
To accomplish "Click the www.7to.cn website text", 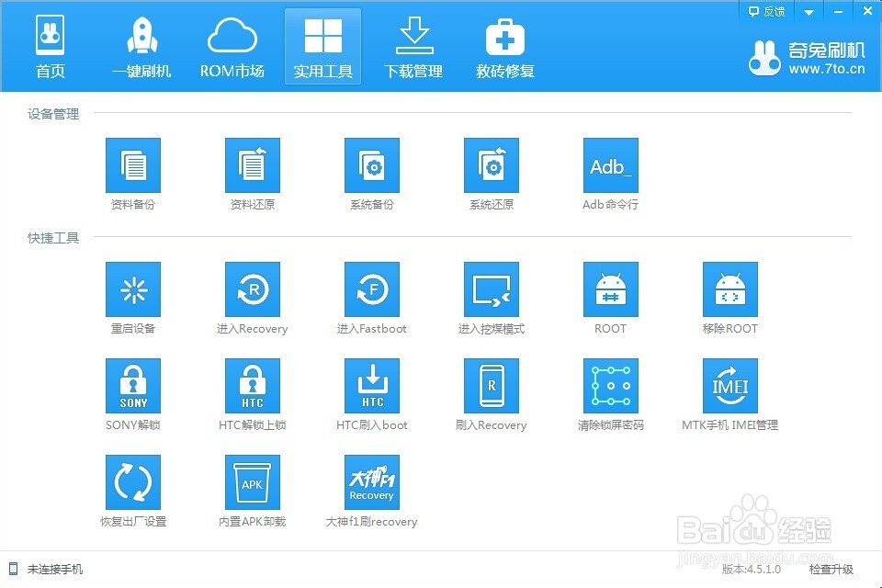I will click(x=826, y=69).
